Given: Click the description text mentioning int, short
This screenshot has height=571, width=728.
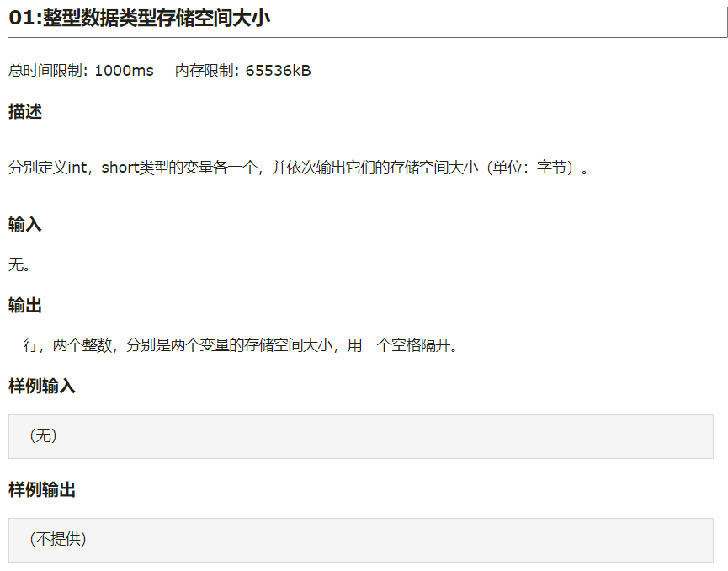Looking at the screenshot, I should pos(299,168).
